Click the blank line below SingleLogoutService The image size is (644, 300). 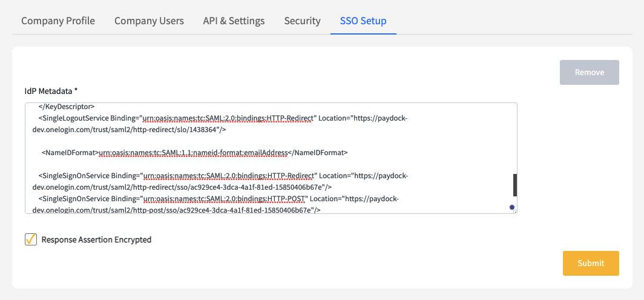pos(182,141)
